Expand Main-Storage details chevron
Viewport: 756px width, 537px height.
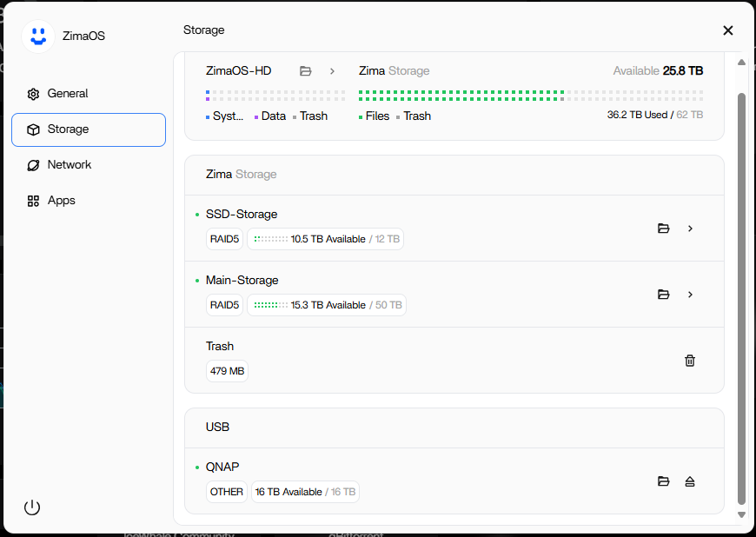point(690,295)
